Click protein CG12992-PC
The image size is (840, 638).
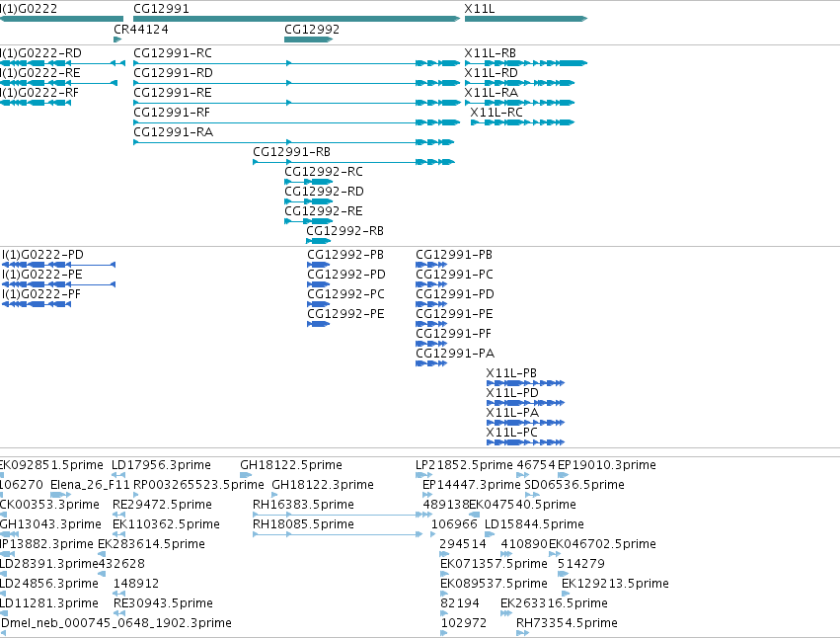point(318,304)
